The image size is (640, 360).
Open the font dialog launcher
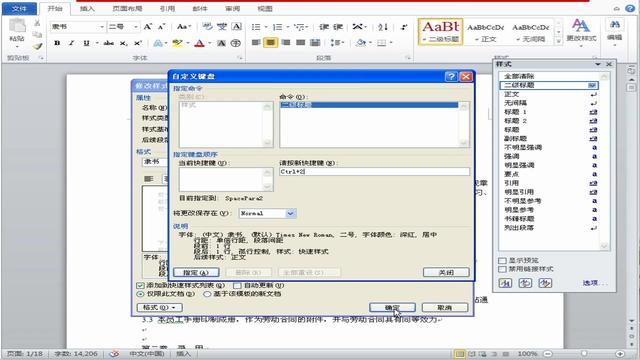point(240,58)
